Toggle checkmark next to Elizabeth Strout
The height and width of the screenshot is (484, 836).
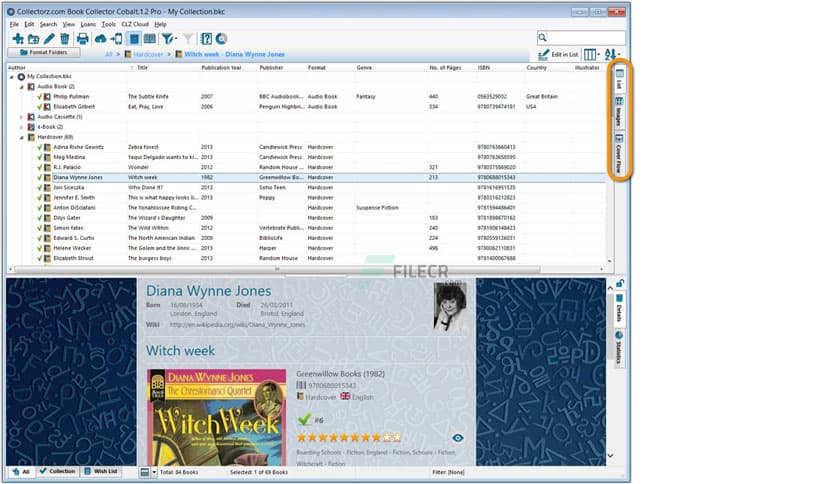click(40, 259)
